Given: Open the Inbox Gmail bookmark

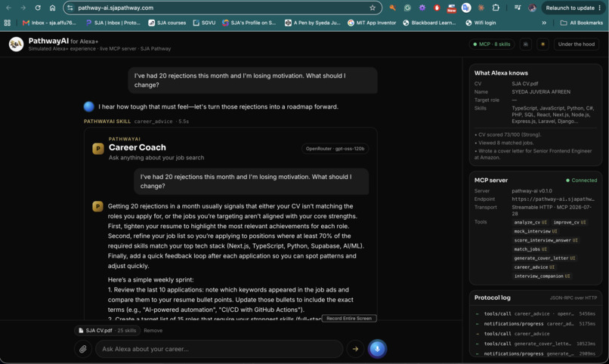Looking at the screenshot, I should coord(49,23).
